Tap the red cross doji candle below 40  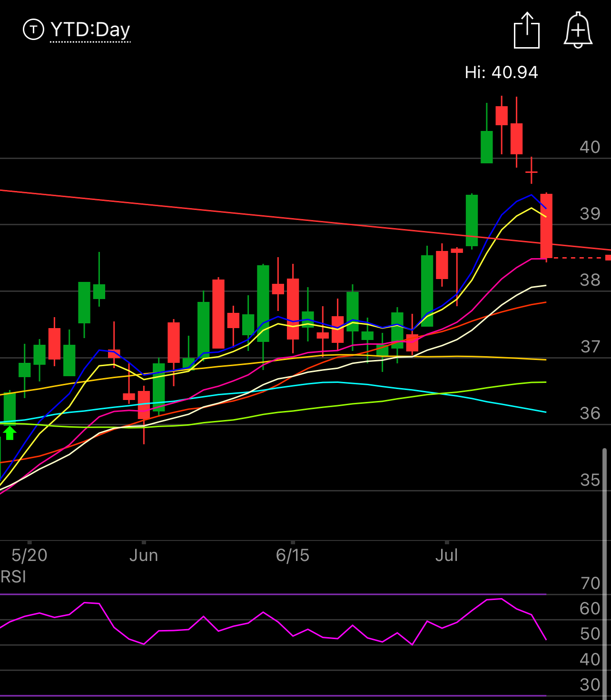point(532,171)
